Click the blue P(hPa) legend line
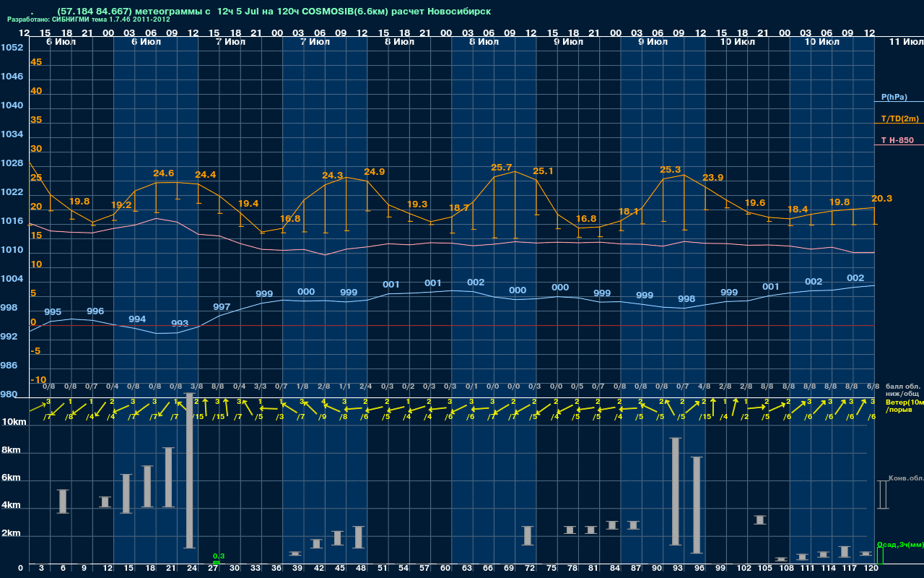This screenshot has height=578, width=924. coord(899,102)
